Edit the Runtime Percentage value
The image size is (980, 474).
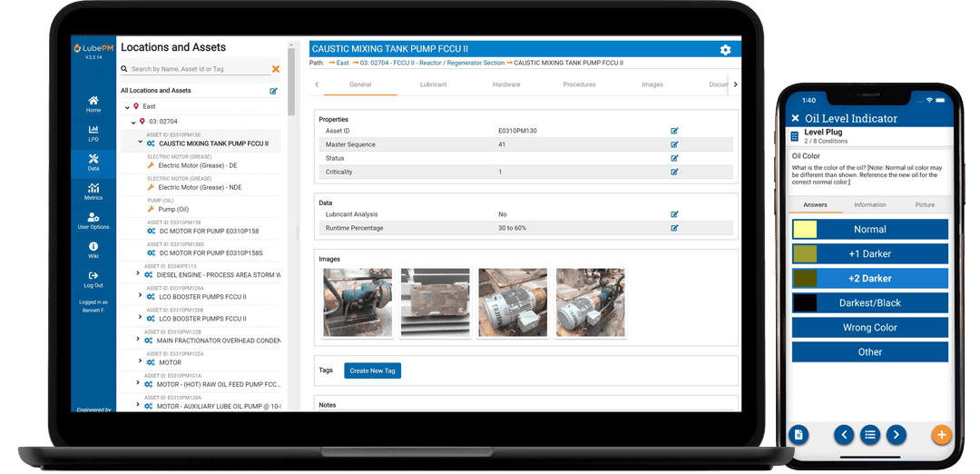674,228
